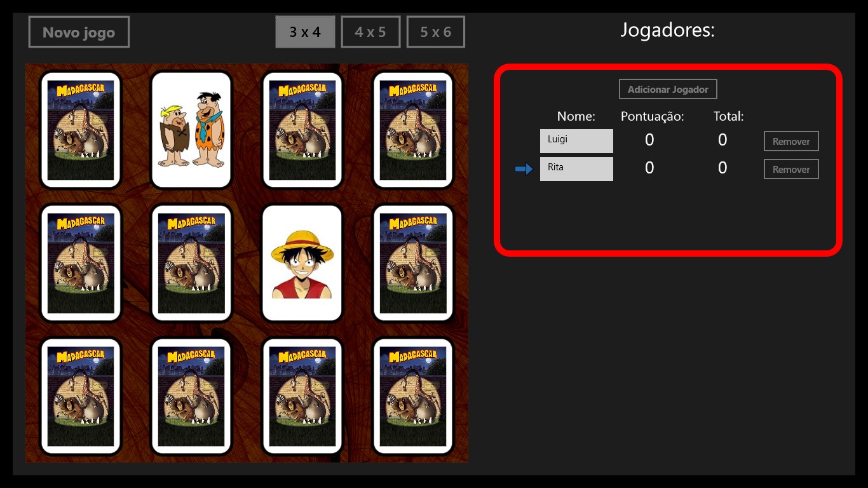Flip the face-down card in the top-right corner
Screen dimensions: 868x488
[x=412, y=130]
